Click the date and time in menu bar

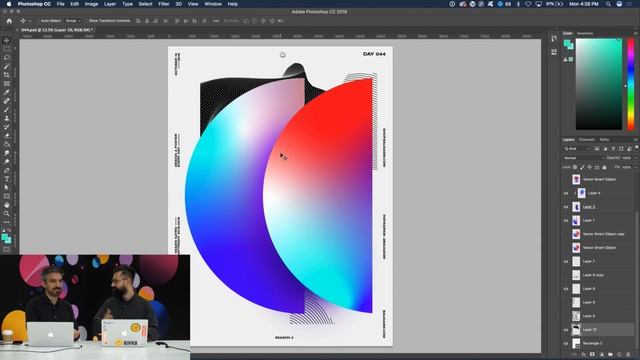click(584, 4)
